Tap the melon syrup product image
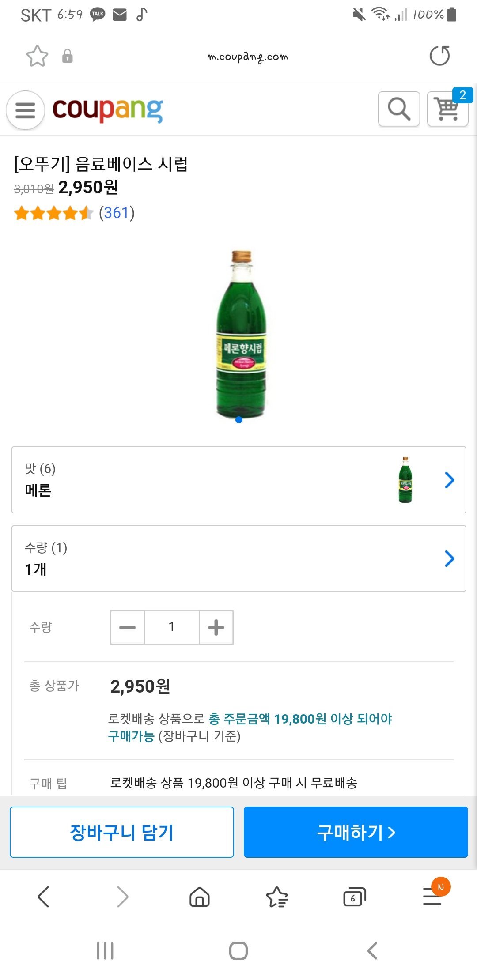This screenshot has width=477, height=980. [241, 334]
